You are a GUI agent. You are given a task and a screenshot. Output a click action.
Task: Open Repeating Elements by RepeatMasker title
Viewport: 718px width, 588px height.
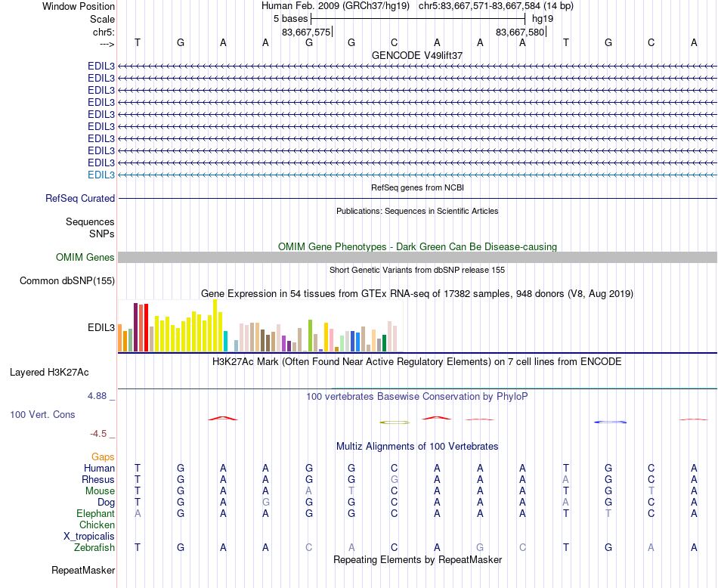pyautogui.click(x=417, y=559)
